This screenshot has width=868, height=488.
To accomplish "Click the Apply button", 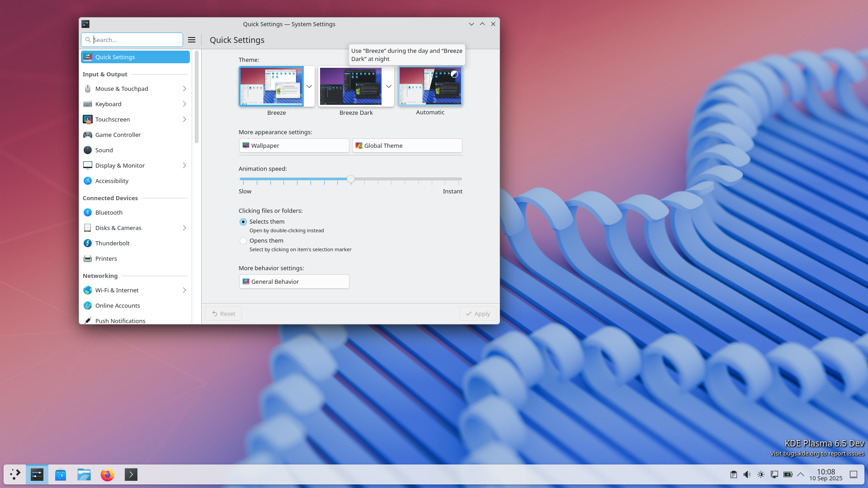I will pyautogui.click(x=477, y=314).
